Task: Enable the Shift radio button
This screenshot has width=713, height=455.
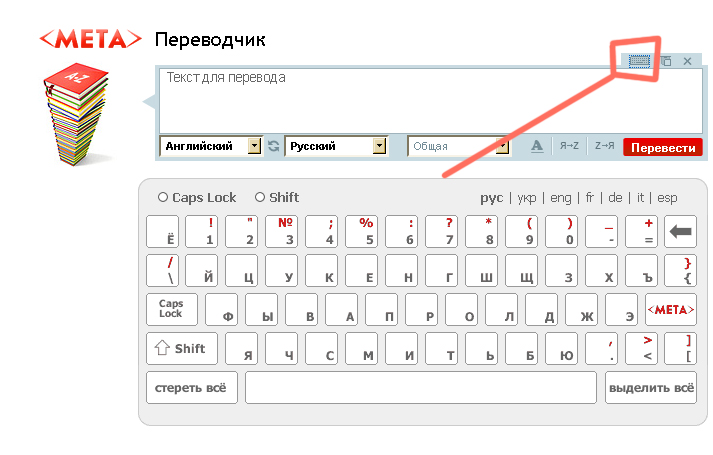Action: click(x=260, y=197)
